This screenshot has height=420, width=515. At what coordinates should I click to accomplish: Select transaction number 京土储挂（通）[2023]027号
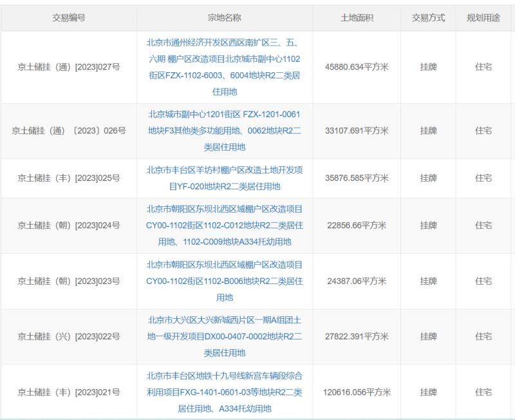point(69,64)
